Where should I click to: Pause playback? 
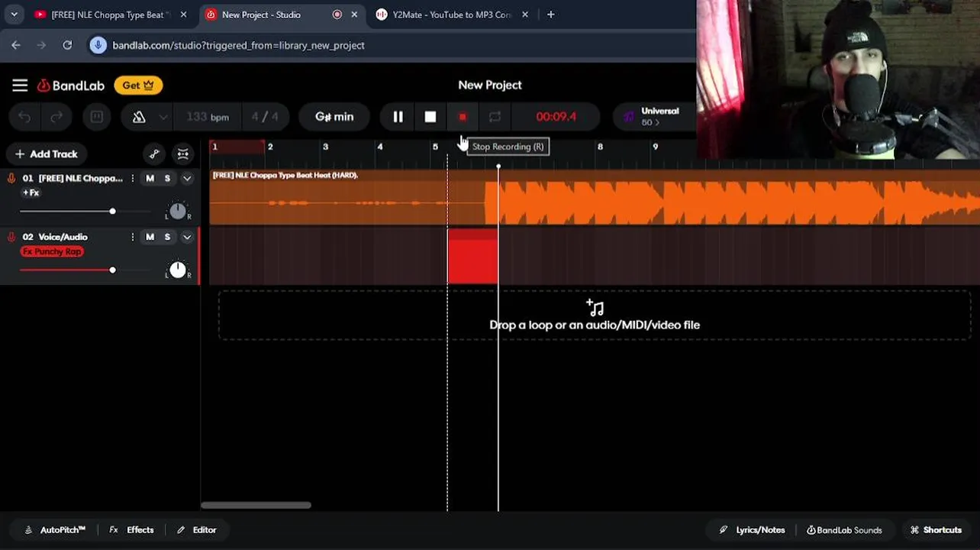[398, 117]
